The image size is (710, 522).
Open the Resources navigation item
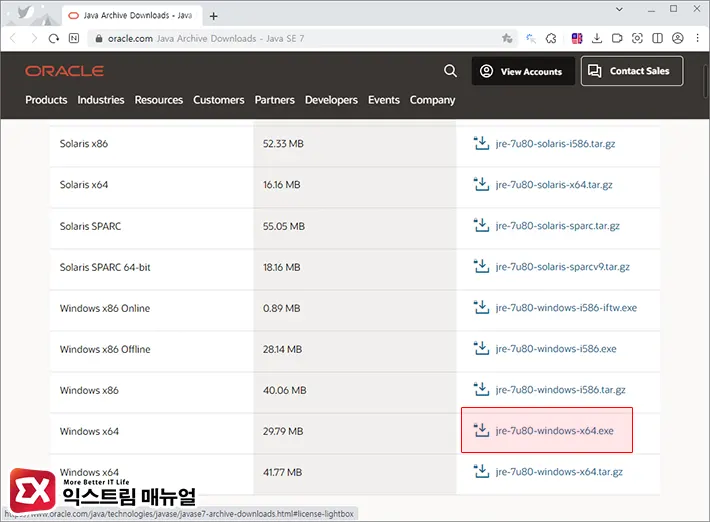click(x=159, y=100)
